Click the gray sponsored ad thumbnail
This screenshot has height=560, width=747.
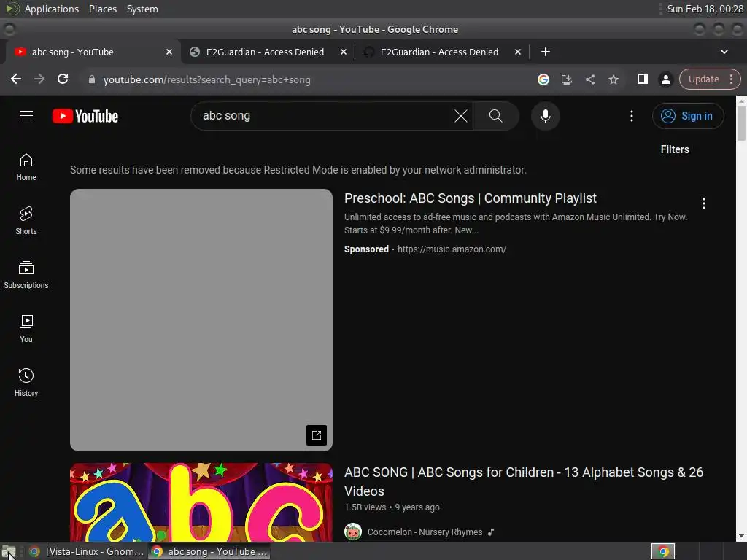pos(201,320)
